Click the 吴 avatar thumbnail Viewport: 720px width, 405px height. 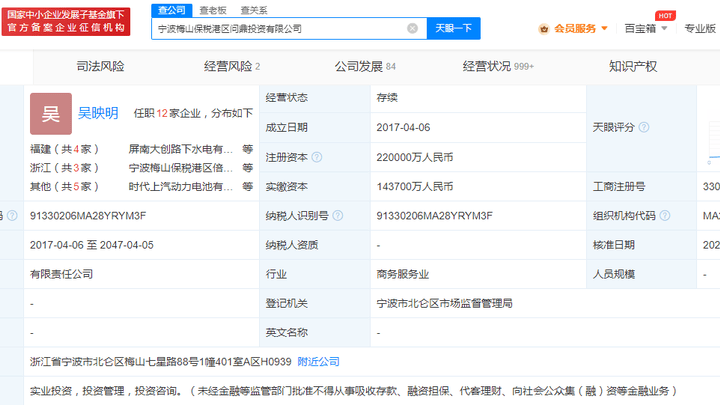51,114
